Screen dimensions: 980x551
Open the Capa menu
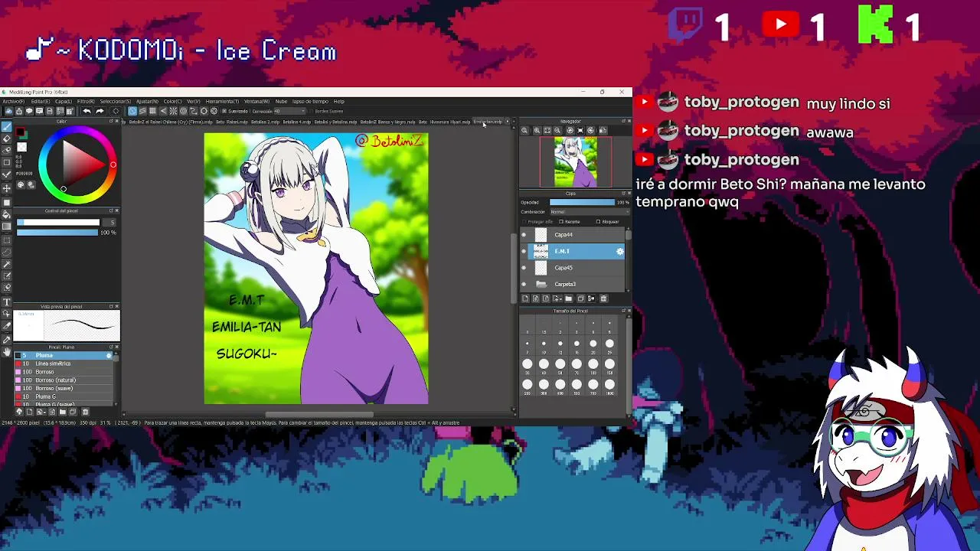[63, 101]
